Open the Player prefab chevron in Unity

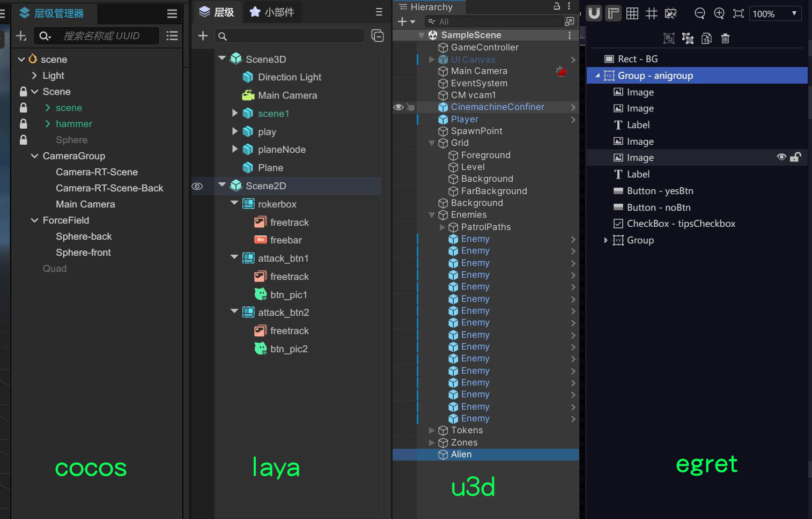click(573, 120)
